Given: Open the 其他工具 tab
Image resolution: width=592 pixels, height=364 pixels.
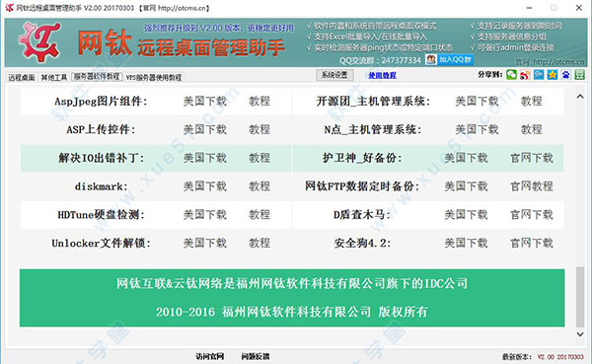Looking at the screenshot, I should pos(54,77).
